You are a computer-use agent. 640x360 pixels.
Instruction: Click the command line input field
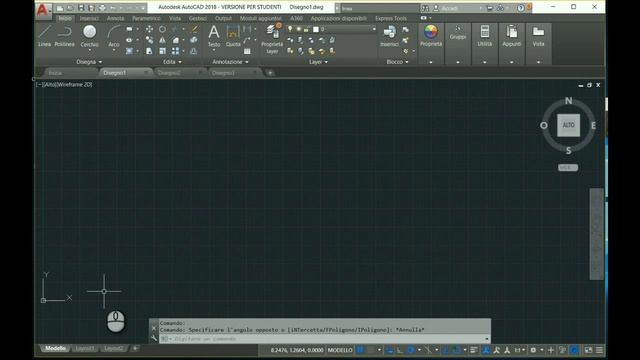tap(324, 339)
